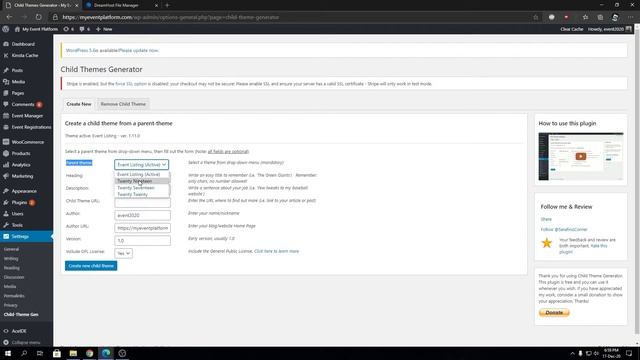Open the Reading settings submenu item
Image resolution: width=640 pixels, height=360 pixels.
click(11, 268)
